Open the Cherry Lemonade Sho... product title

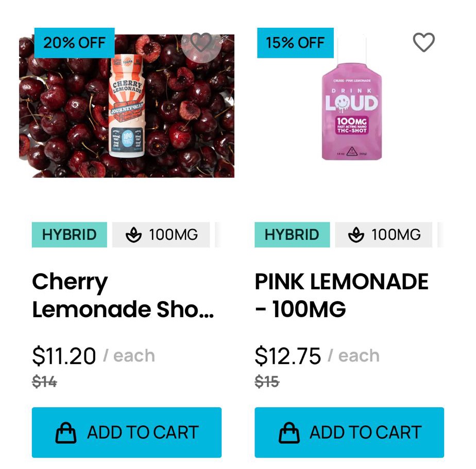coord(123,296)
